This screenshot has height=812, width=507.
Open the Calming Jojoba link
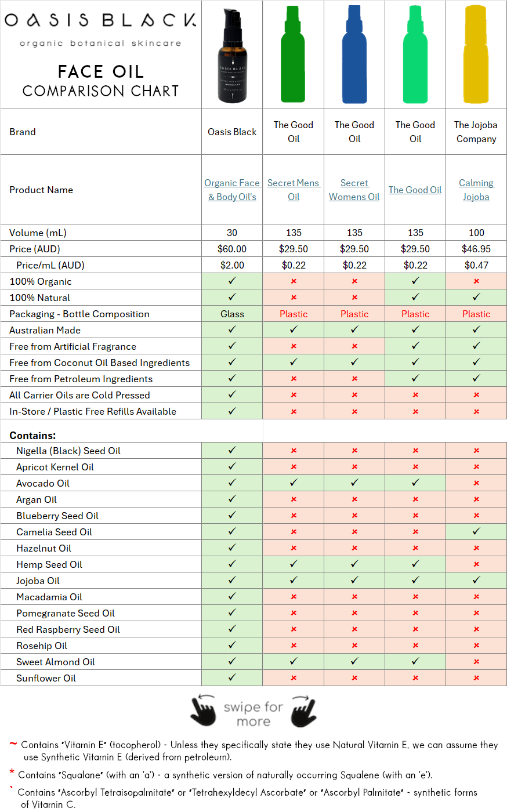476,190
